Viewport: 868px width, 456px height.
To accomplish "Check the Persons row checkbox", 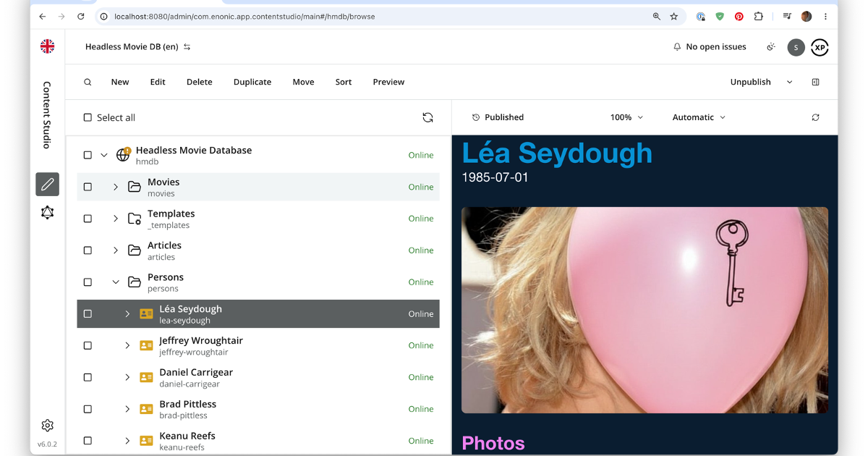I will (88, 282).
